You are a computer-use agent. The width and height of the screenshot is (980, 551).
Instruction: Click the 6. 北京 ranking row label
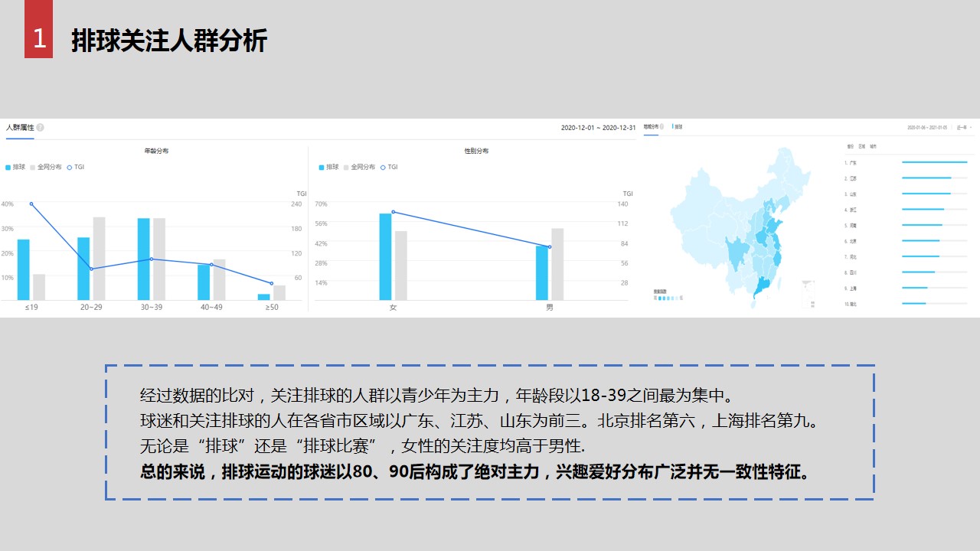click(851, 241)
